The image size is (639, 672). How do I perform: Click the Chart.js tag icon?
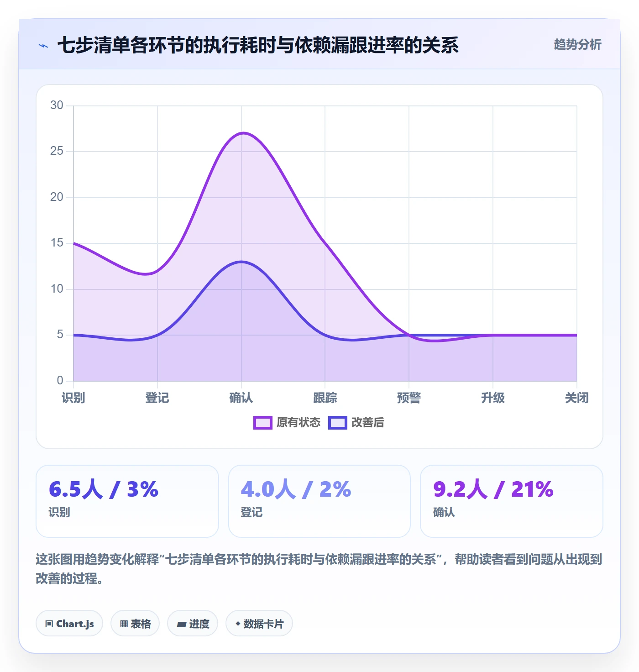click(49, 624)
